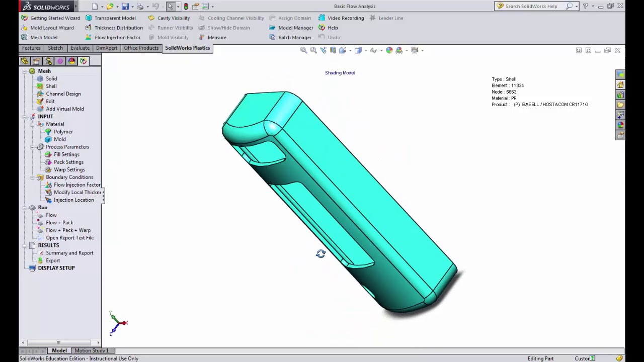Click Flow Injection Factor in the ribbon
The width and height of the screenshot is (644, 362).
tap(113, 37)
